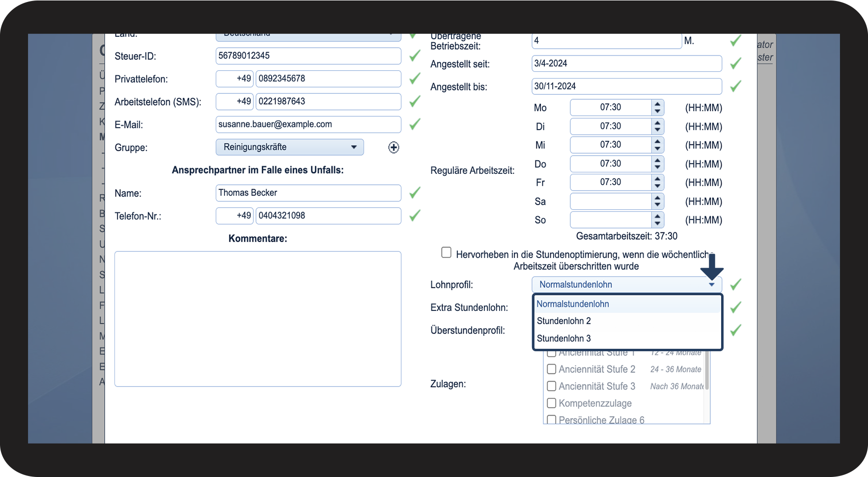The image size is (868, 477).
Task: Click the Ansprechpartner im Falle eines Unfalls heading
Action: [x=258, y=170]
